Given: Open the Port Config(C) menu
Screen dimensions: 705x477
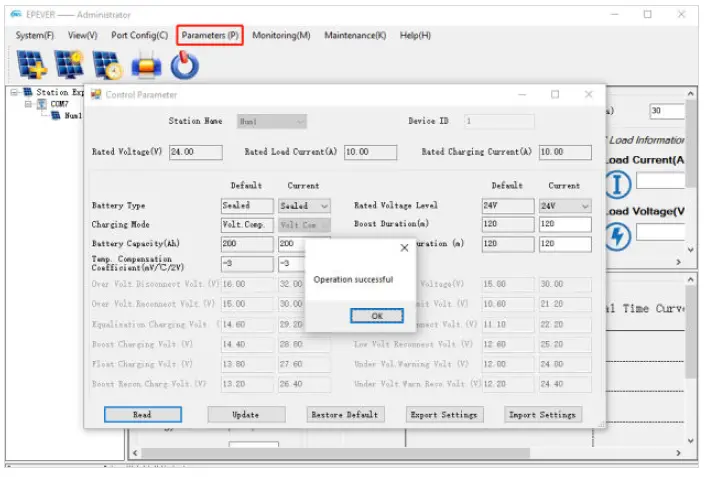Looking at the screenshot, I should tap(139, 35).
